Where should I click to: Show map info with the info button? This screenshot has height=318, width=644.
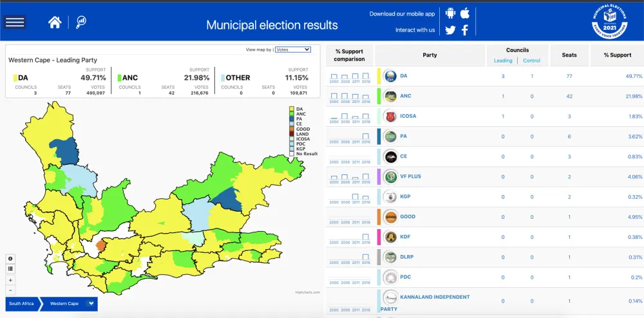10,259
